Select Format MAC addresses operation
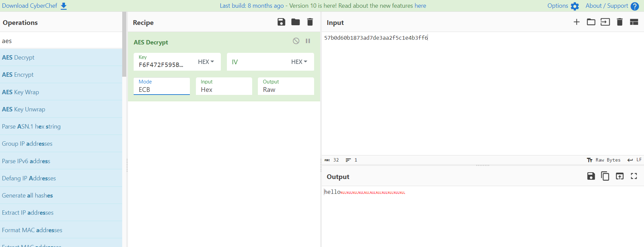The height and width of the screenshot is (247, 644). (61, 230)
